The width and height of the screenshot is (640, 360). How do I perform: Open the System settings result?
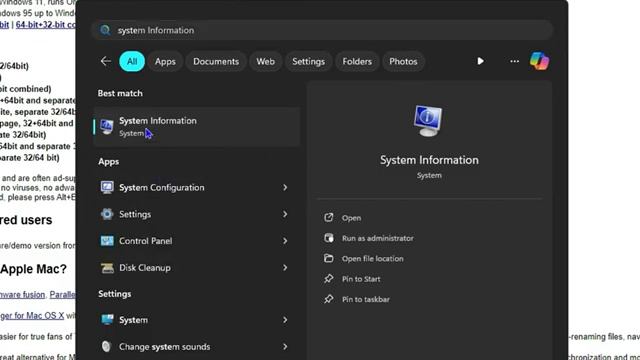point(197,320)
